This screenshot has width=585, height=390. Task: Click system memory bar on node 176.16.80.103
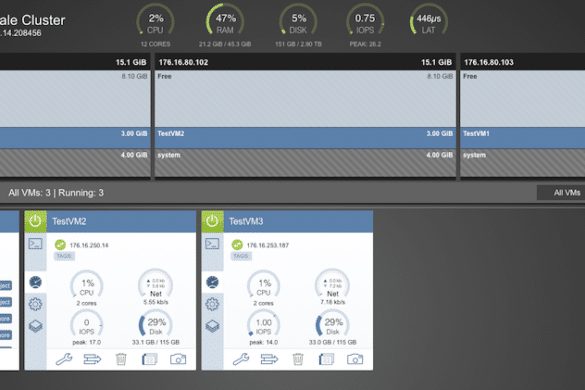pyautogui.click(x=523, y=163)
